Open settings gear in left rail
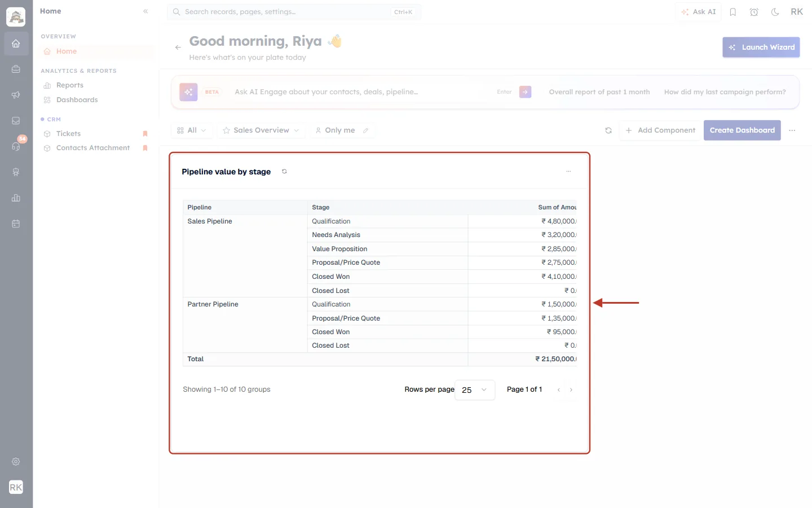 pyautogui.click(x=16, y=462)
